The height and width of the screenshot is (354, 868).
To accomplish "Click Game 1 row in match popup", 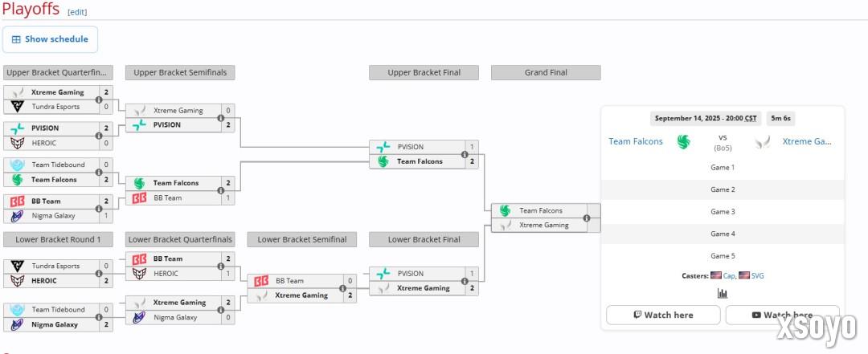I will pos(723,167).
